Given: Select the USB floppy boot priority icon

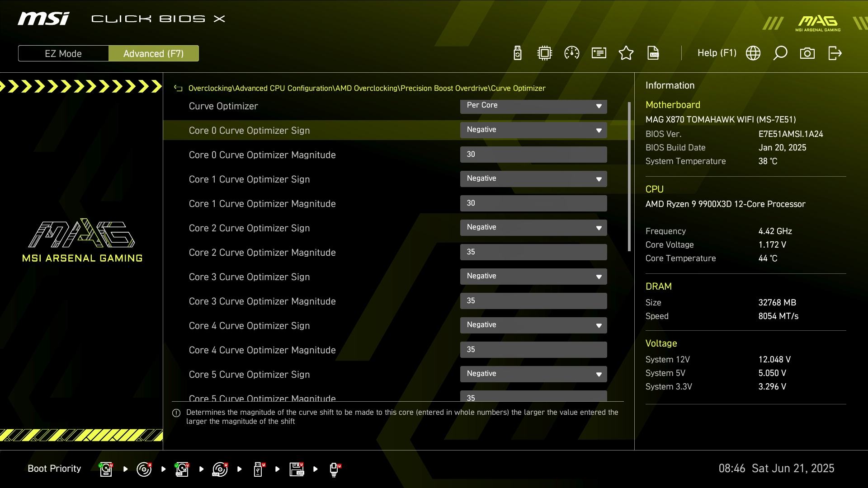Looking at the screenshot, I should [297, 469].
